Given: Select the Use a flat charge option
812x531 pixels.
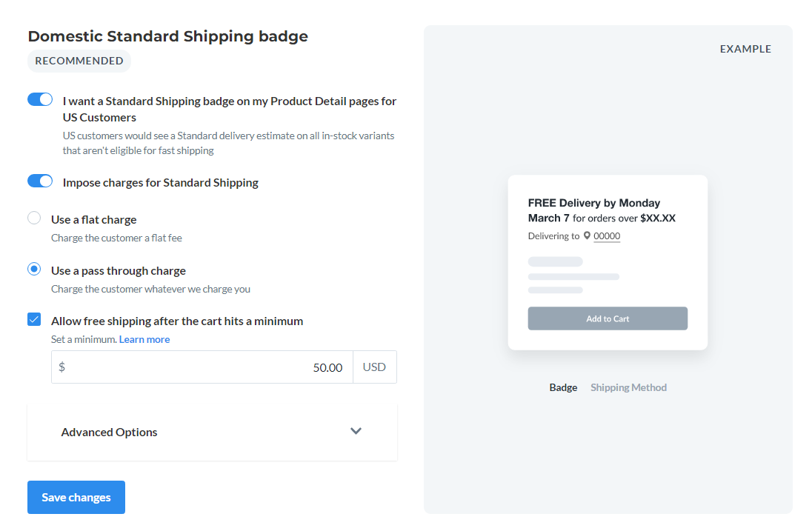Looking at the screenshot, I should [34, 218].
